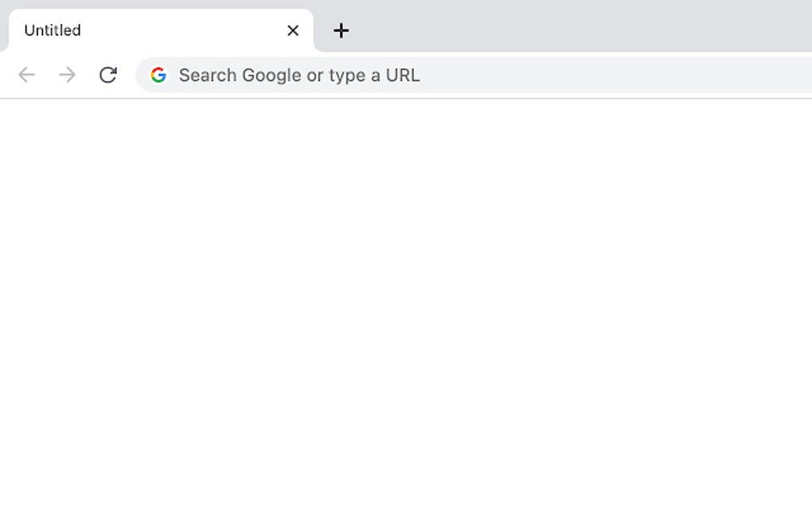Screen dimensions: 812x508
Task: Open a new tab with the plus button
Action: coord(342,30)
